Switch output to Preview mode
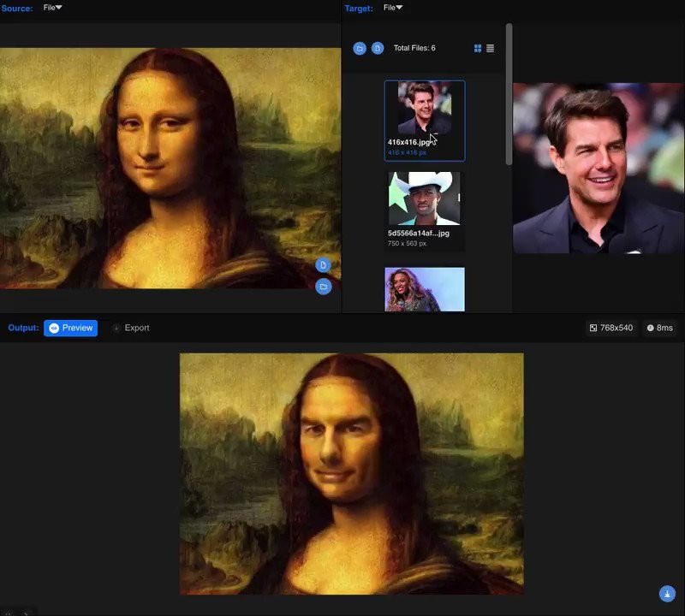The width and height of the screenshot is (685, 616). 71,328
